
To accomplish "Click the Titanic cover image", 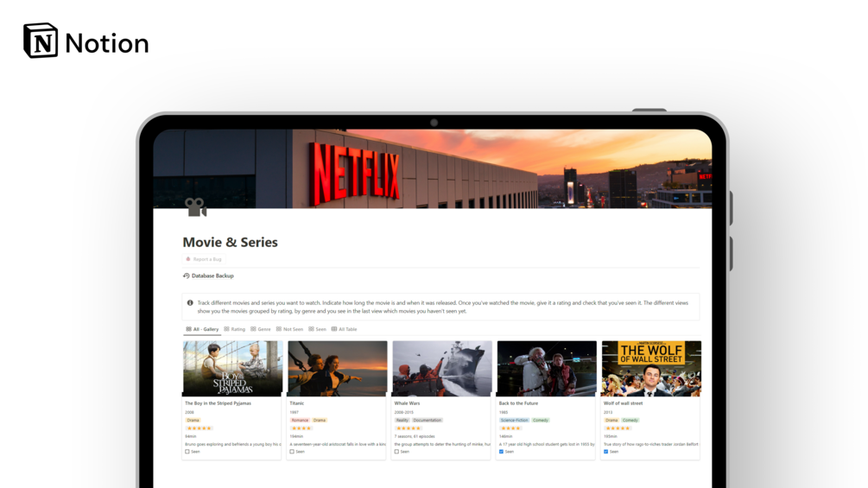I will pyautogui.click(x=337, y=369).
